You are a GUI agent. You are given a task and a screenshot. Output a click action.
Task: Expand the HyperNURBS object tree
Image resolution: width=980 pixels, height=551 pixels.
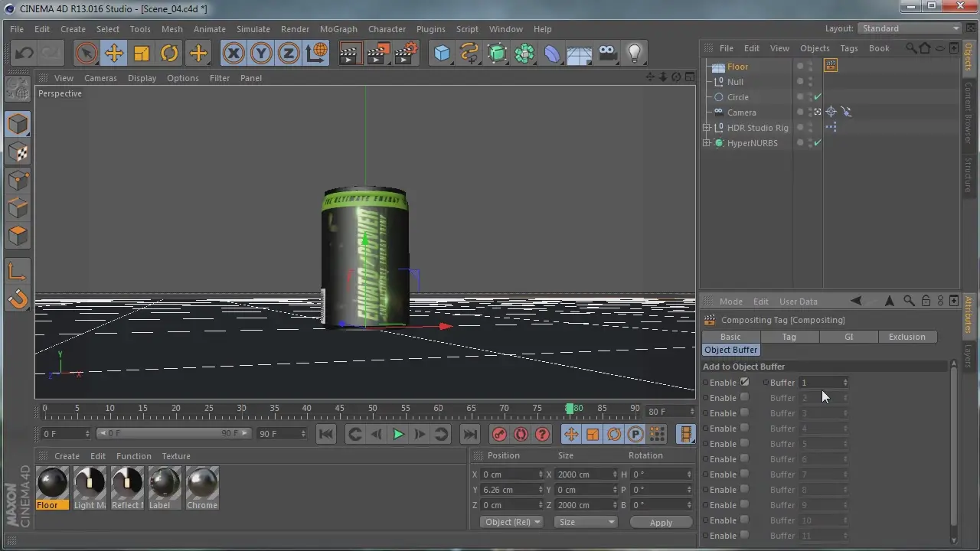(707, 143)
